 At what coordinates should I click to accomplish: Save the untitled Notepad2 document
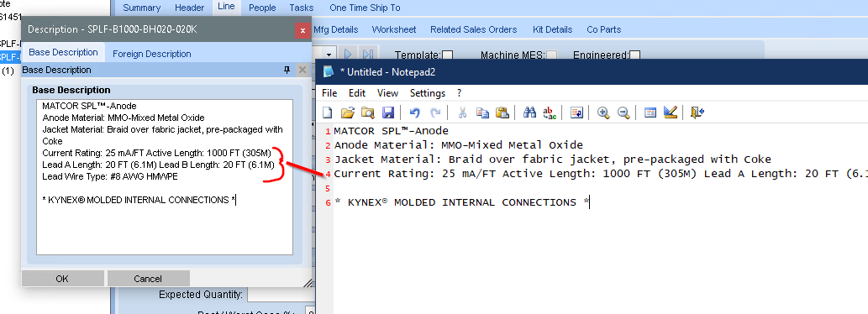pos(388,113)
